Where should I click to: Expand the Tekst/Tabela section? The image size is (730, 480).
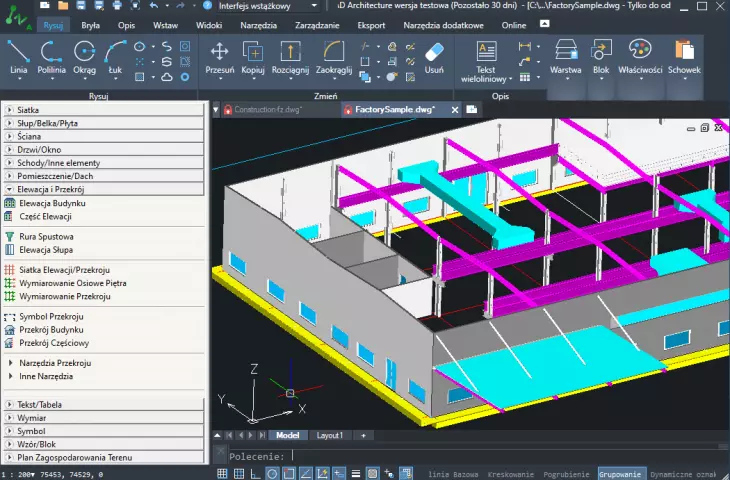tap(103, 405)
